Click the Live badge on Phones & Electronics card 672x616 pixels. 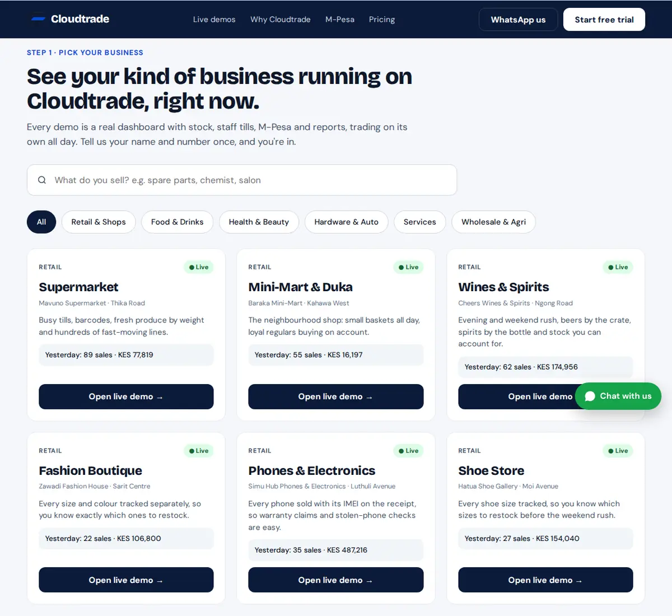tap(408, 451)
